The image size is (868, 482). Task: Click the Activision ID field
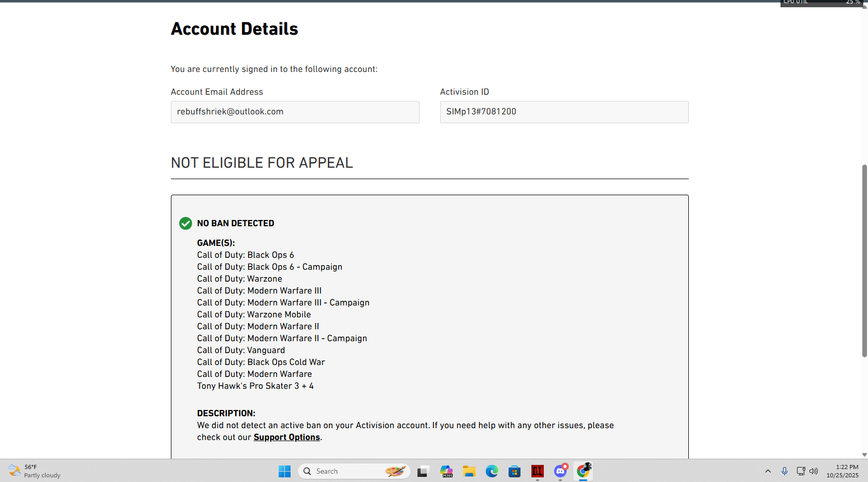(565, 112)
